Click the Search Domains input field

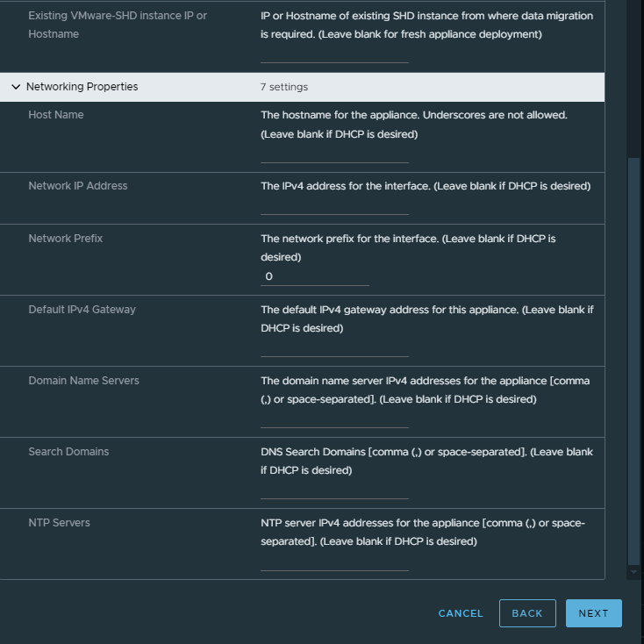point(334,490)
